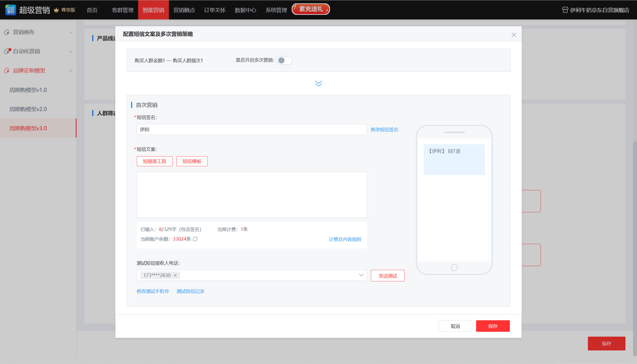
Task: Open the 修改测试手机号 link
Action: [153, 291]
